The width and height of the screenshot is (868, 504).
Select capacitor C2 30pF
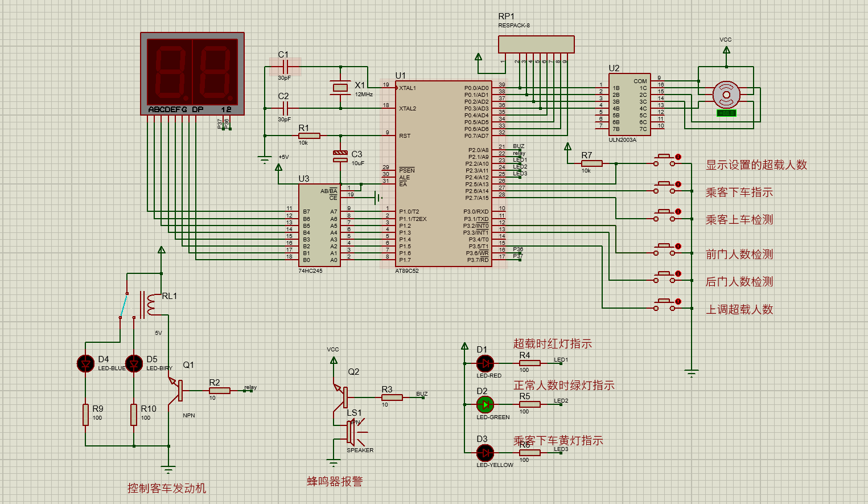[x=285, y=108]
